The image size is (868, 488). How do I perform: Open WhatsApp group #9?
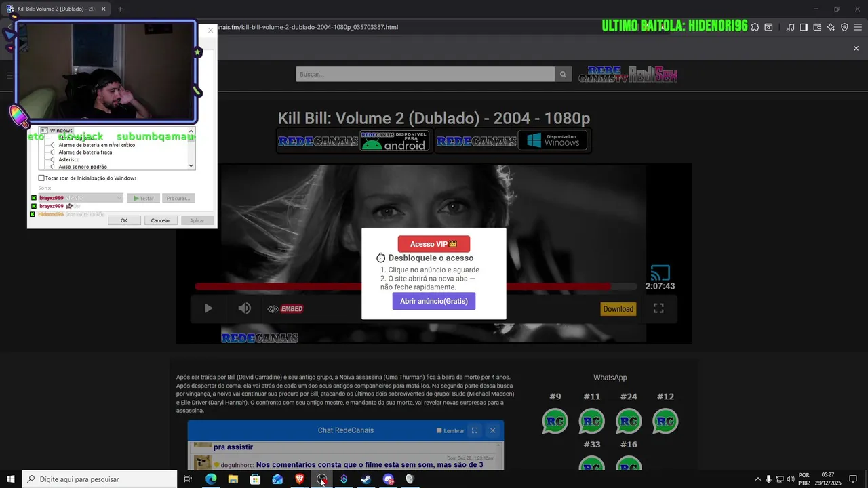pos(555,422)
